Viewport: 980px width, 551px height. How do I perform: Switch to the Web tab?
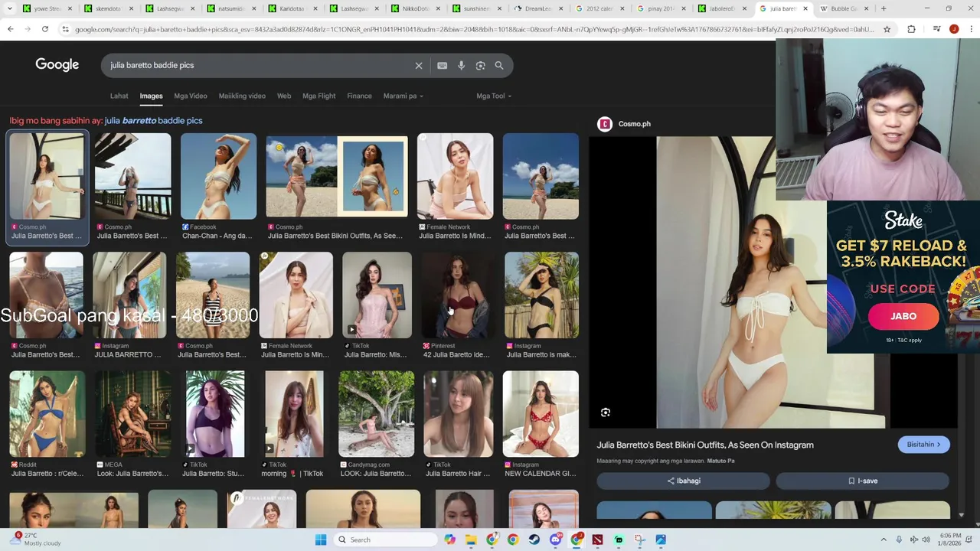[284, 96]
